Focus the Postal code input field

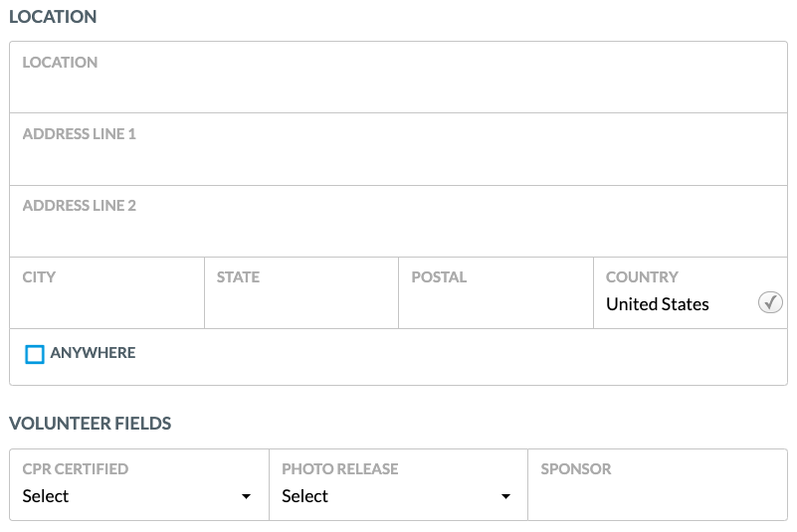tap(497, 293)
